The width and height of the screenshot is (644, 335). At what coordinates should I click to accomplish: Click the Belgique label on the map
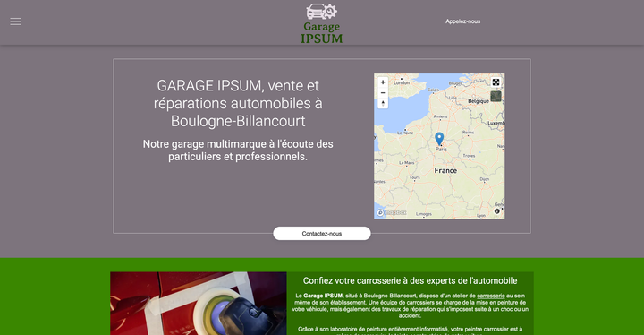(479, 101)
